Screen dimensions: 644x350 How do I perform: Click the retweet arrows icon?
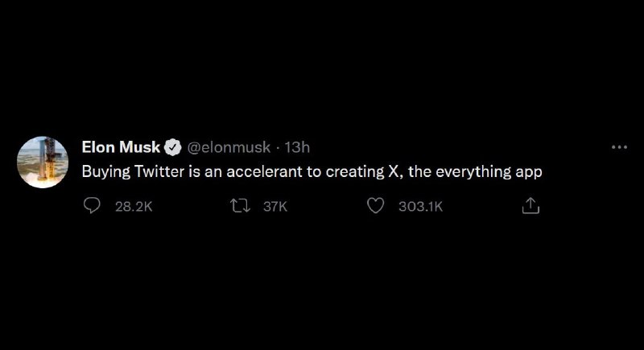[x=240, y=205]
